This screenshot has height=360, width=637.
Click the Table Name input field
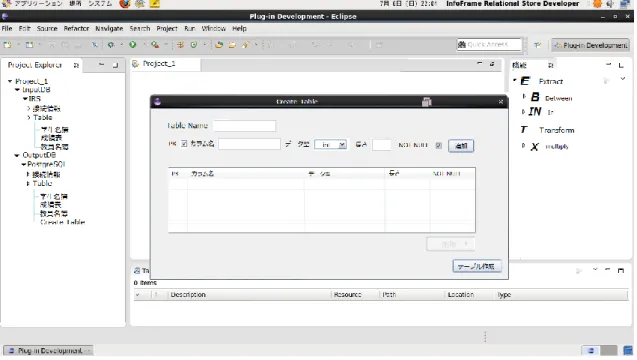pyautogui.click(x=244, y=126)
